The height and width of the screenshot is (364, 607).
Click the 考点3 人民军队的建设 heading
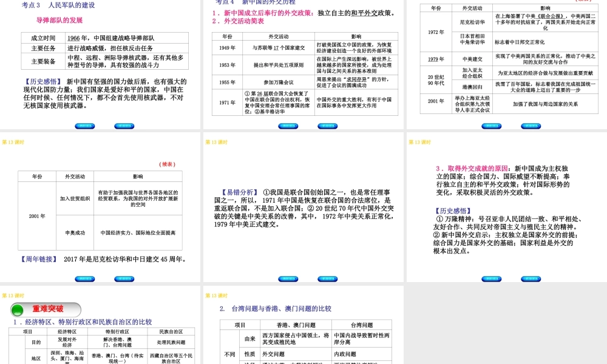58,5
